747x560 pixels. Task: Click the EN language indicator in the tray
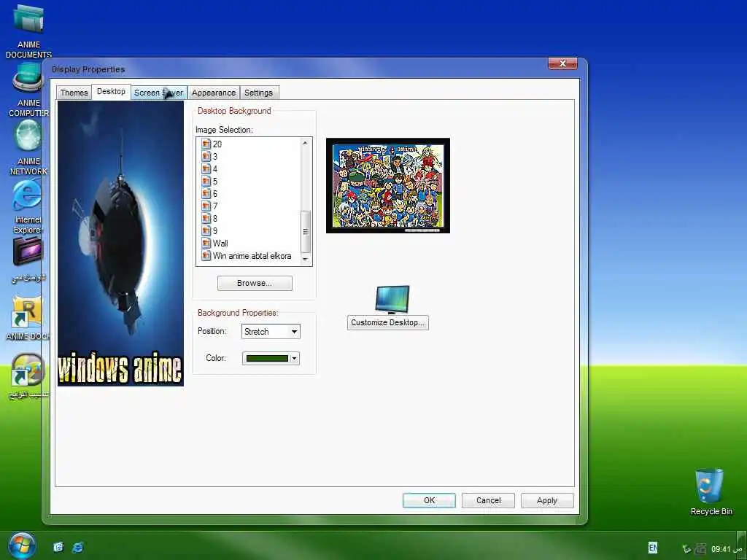tap(653, 548)
